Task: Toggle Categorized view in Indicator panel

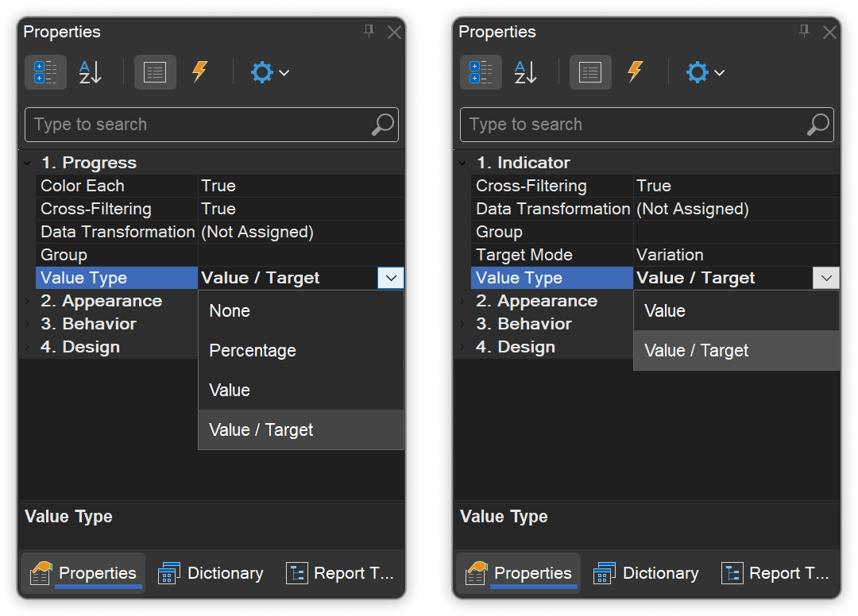Action: point(481,73)
